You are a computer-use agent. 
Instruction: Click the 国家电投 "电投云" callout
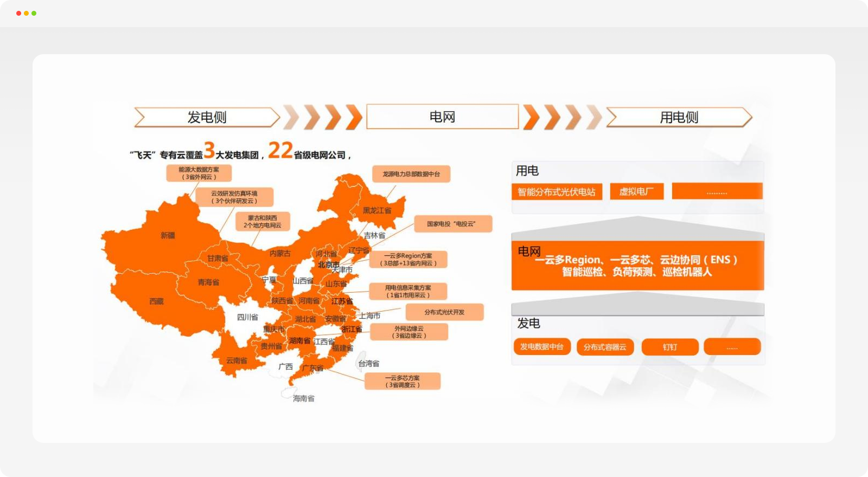tap(452, 224)
